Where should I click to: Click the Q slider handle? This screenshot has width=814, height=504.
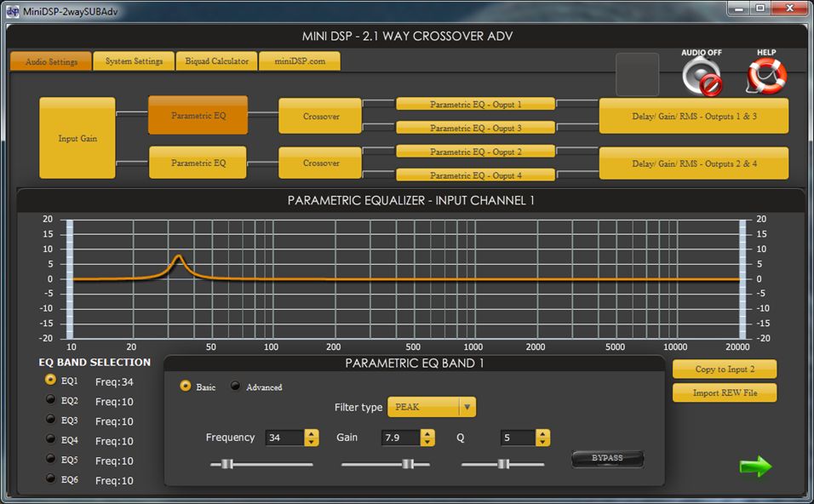click(503, 464)
